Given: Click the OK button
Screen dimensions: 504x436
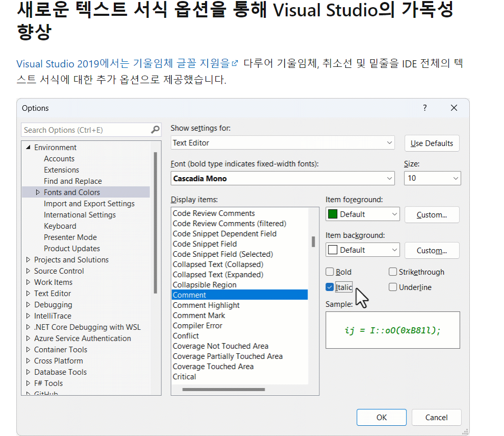Looking at the screenshot, I should pos(382,417).
